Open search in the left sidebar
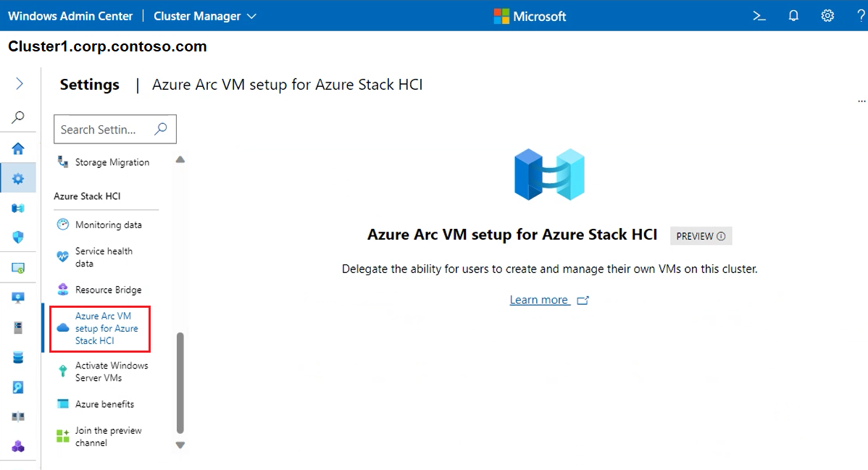Image resolution: width=868 pixels, height=470 pixels. [18, 117]
